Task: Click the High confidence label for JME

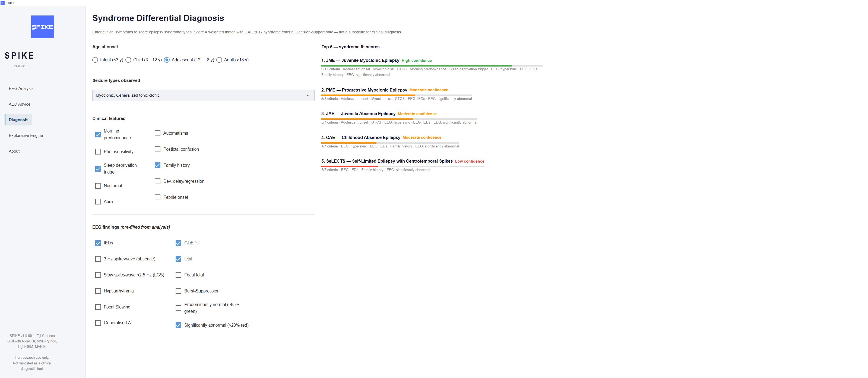Action: click(416, 61)
